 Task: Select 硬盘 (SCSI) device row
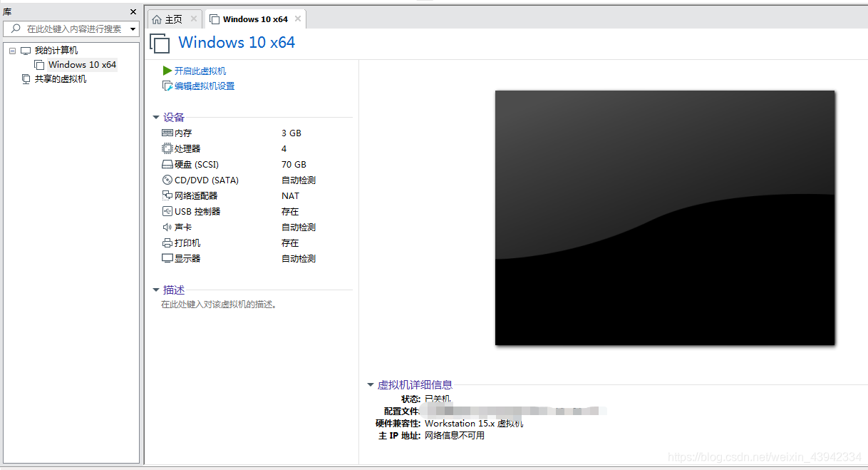pyautogui.click(x=257, y=165)
